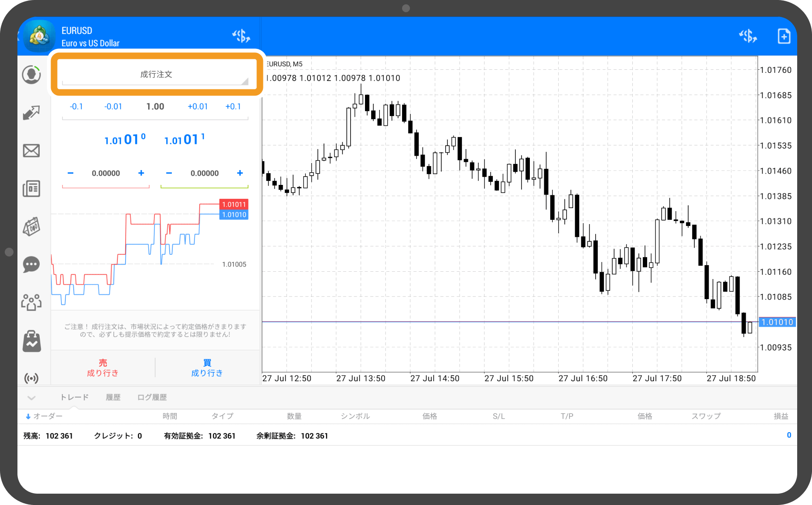
Task: Tap the シンボル column header
Action: 355,416
